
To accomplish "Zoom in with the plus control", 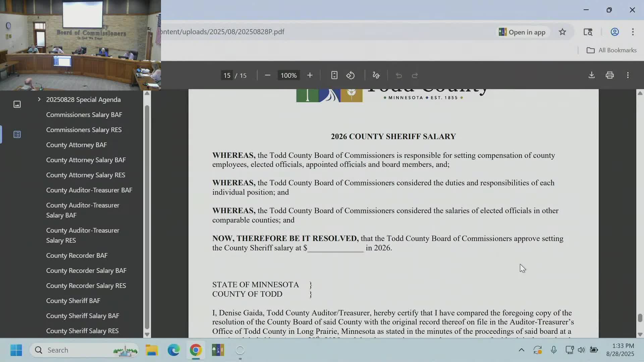I will (310, 75).
